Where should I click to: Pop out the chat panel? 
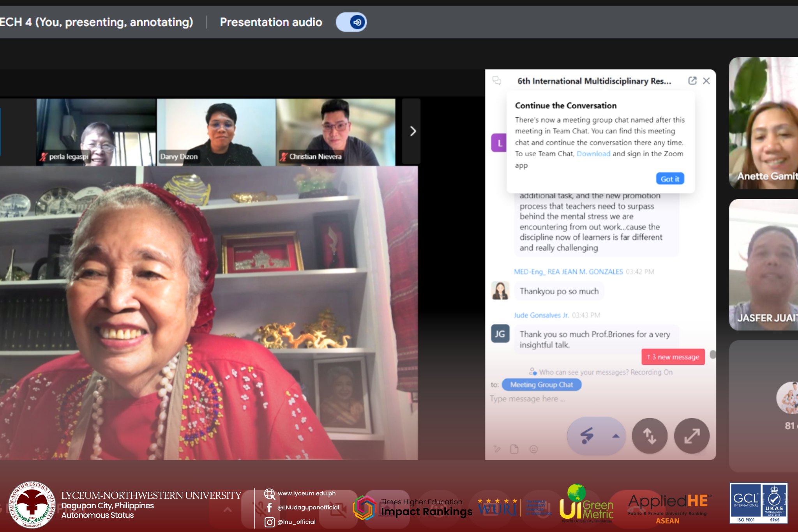692,81
